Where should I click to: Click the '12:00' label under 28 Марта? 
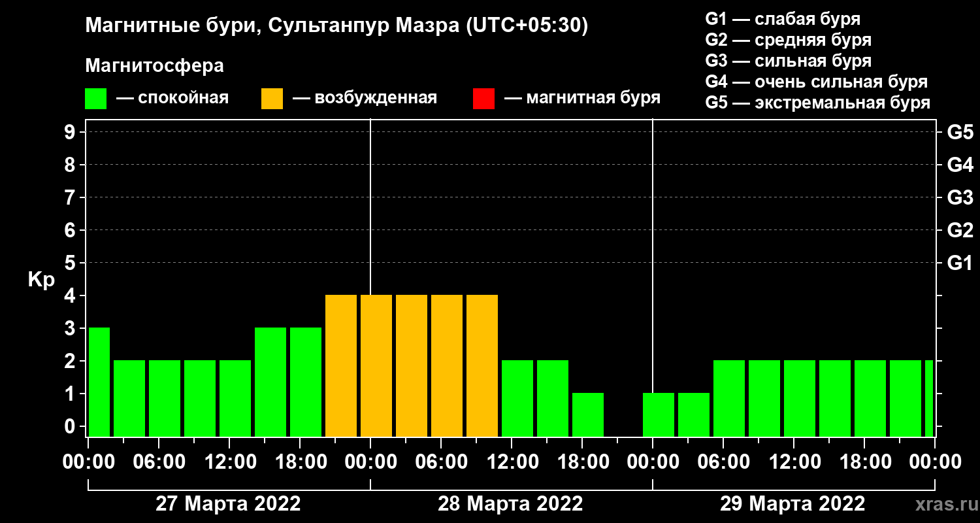pos(512,462)
